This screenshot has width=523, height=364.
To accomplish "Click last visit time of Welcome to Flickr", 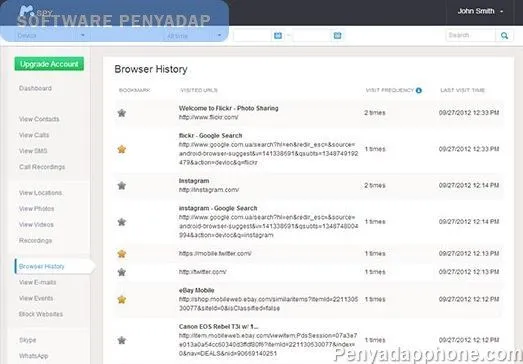I will pyautogui.click(x=469, y=113).
